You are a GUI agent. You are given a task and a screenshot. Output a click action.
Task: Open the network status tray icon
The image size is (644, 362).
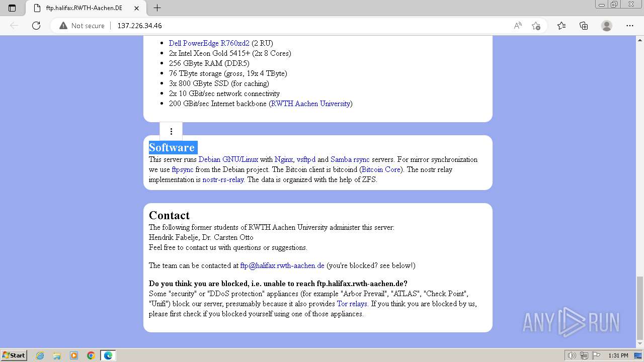[x=584, y=355]
